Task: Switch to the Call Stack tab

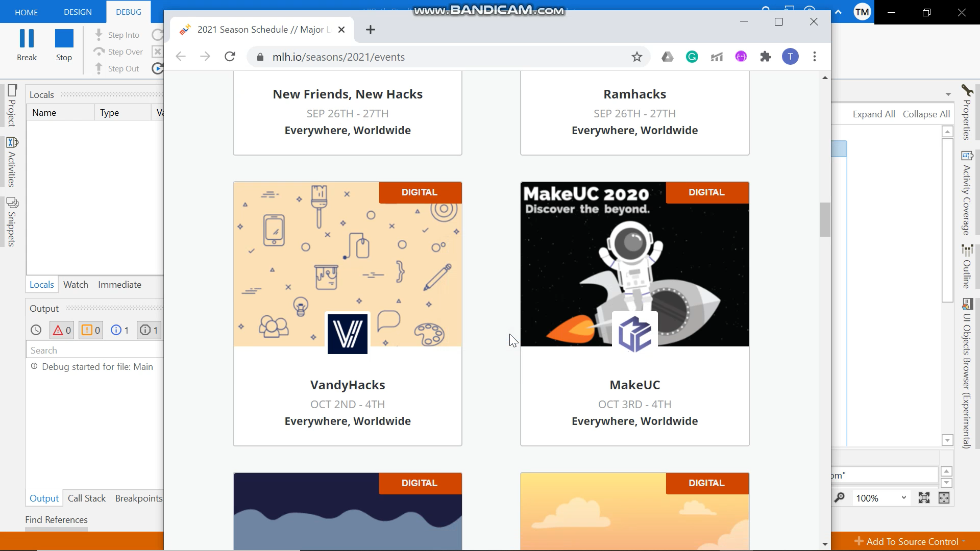Action: 86,498
